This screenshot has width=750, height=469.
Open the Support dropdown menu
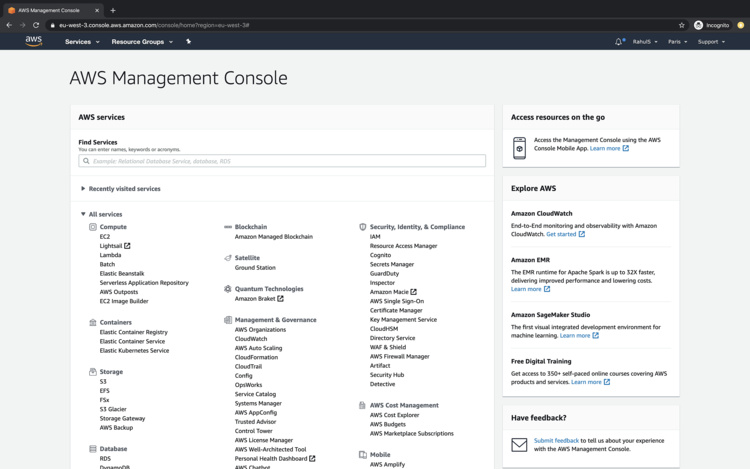click(711, 42)
